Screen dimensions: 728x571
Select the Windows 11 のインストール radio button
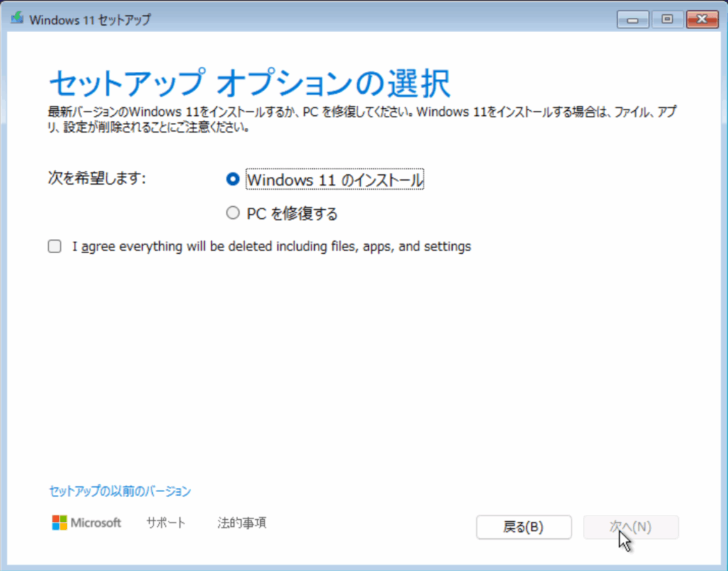[x=232, y=180]
